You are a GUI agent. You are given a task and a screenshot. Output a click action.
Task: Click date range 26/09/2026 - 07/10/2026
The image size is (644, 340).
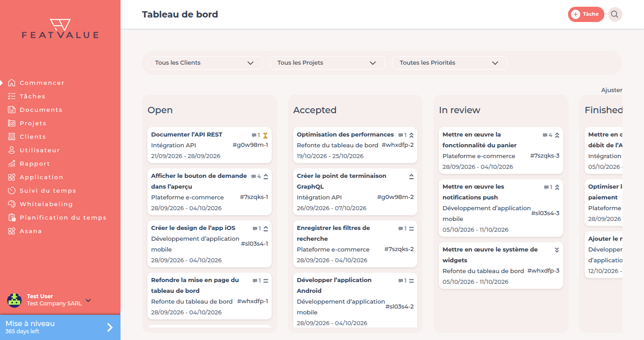pos(331,208)
